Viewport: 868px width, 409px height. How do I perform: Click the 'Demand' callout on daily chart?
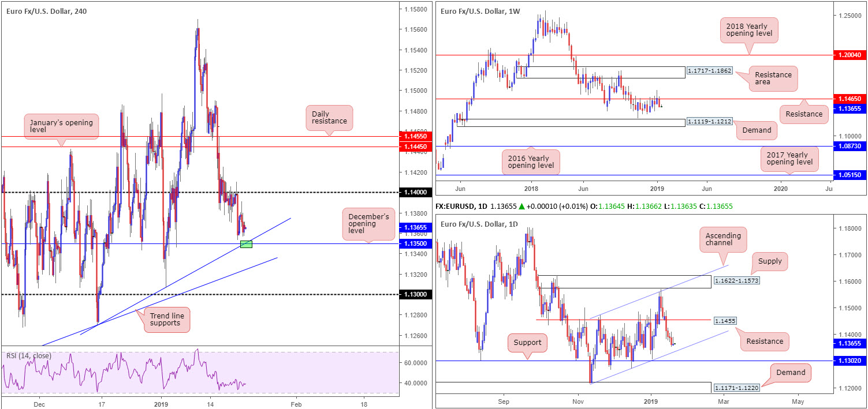pos(791,373)
